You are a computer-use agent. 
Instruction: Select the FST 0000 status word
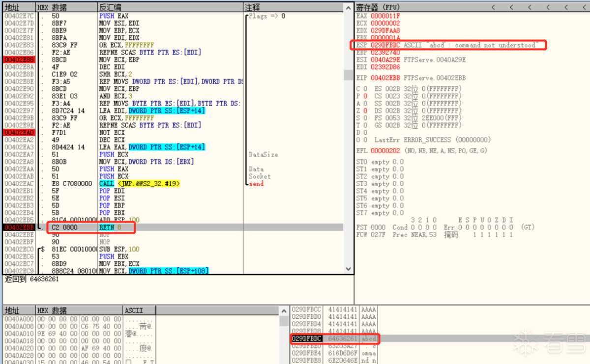pyautogui.click(x=371, y=227)
